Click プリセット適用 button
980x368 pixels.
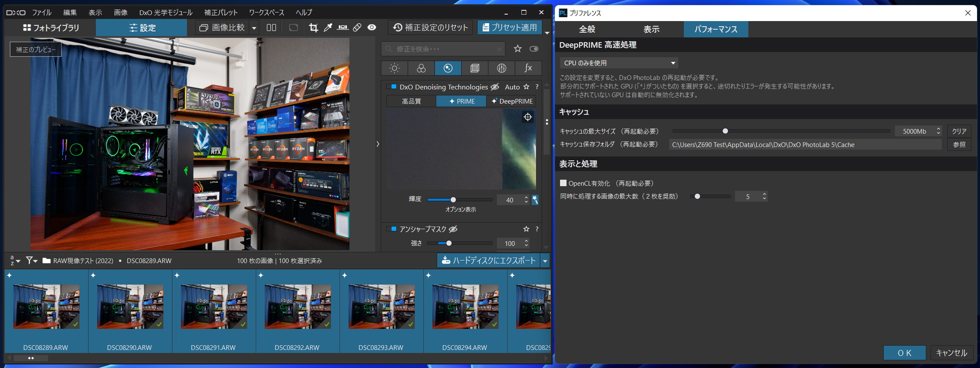[x=509, y=28]
